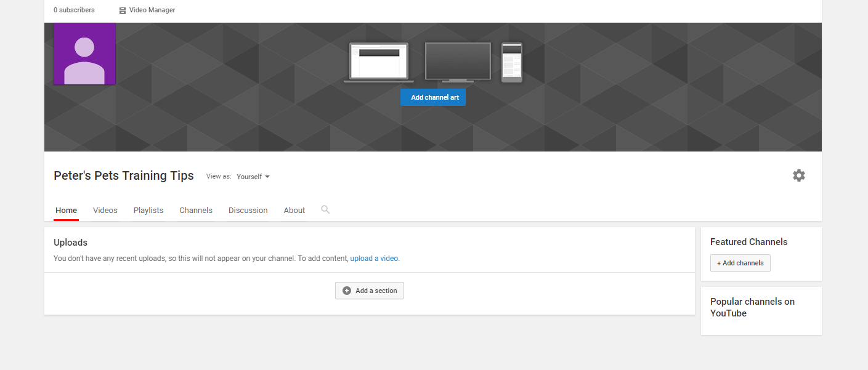This screenshot has width=868, height=370.
Task: Open channel settings gear icon
Action: (x=798, y=175)
